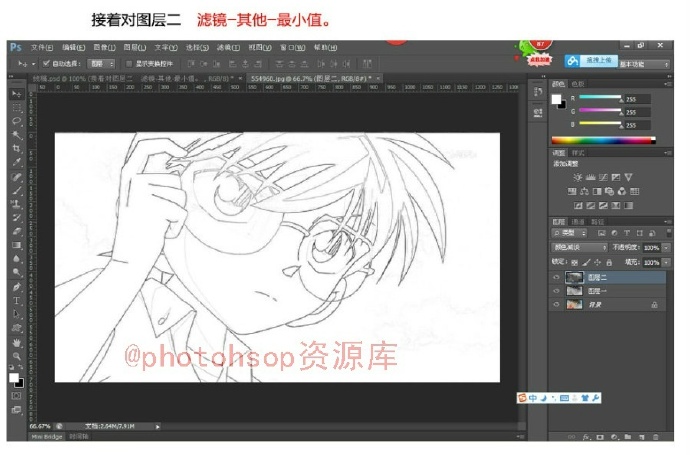
Task: Open the Layers panel options menu
Action: (x=668, y=222)
